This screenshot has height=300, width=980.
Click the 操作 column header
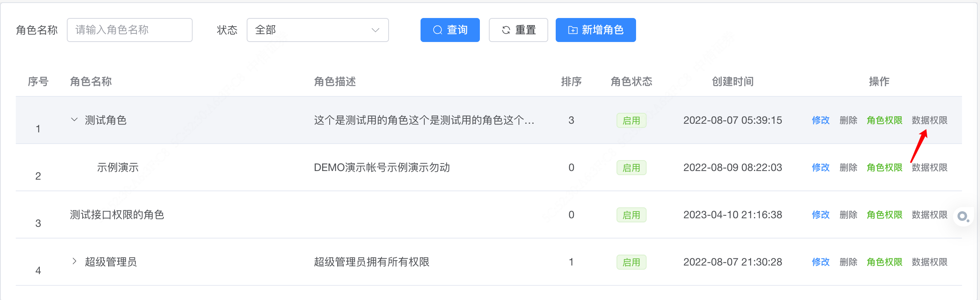coord(879,81)
